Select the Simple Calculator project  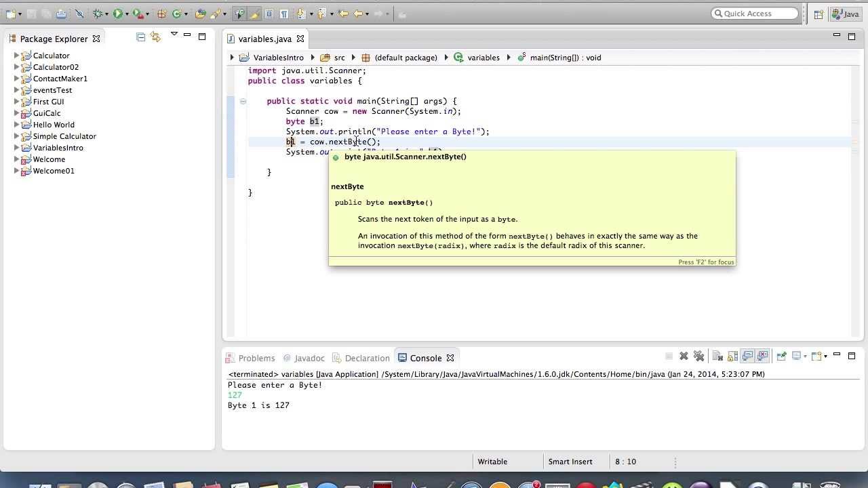[x=64, y=136]
